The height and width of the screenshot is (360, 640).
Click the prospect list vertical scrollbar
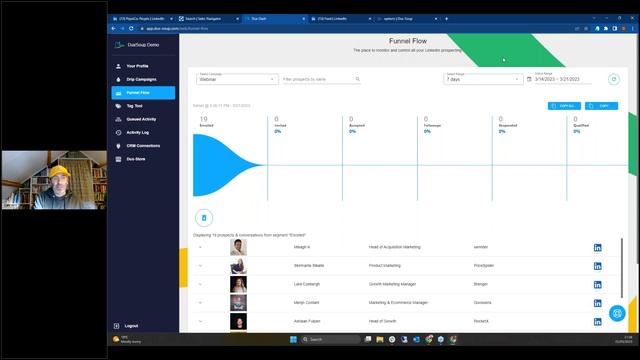[622, 268]
